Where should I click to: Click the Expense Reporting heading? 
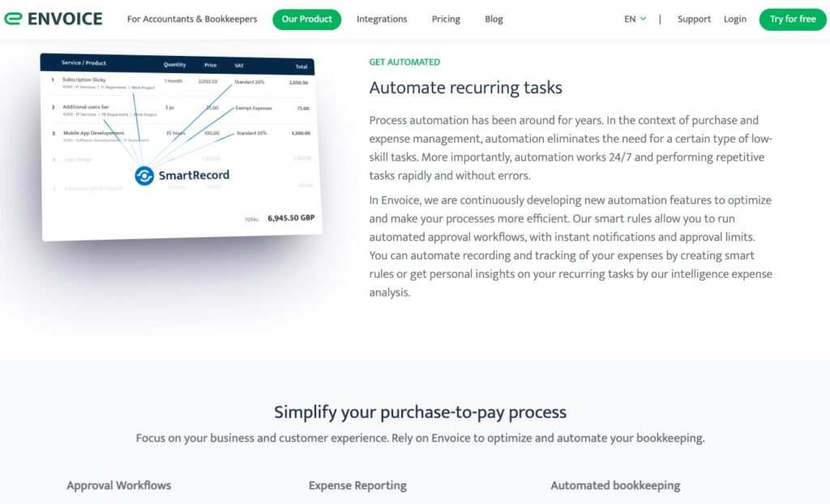tap(357, 485)
